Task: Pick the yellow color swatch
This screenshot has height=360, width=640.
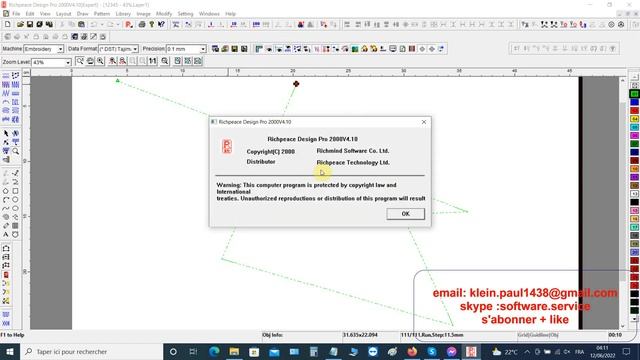Action: coord(634,119)
